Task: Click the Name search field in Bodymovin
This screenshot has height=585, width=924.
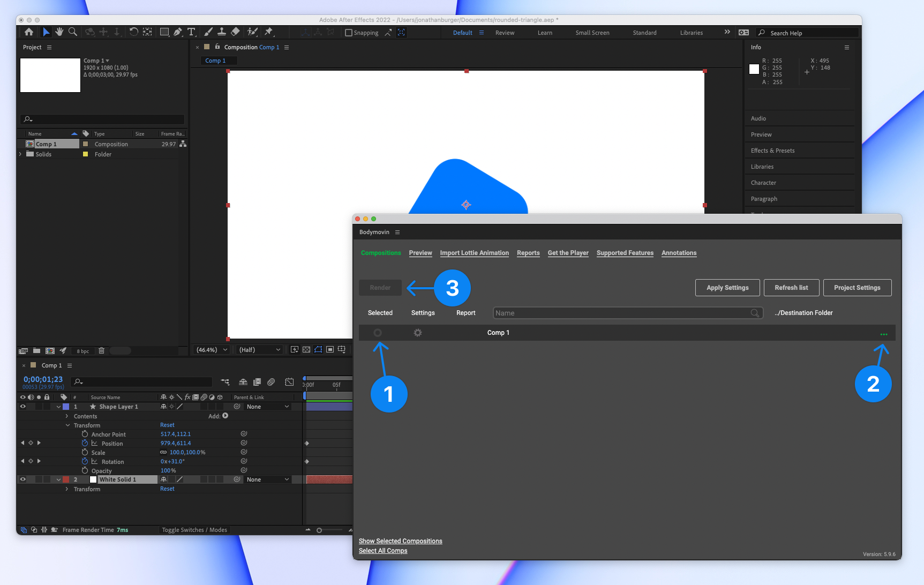Action: pyautogui.click(x=621, y=313)
